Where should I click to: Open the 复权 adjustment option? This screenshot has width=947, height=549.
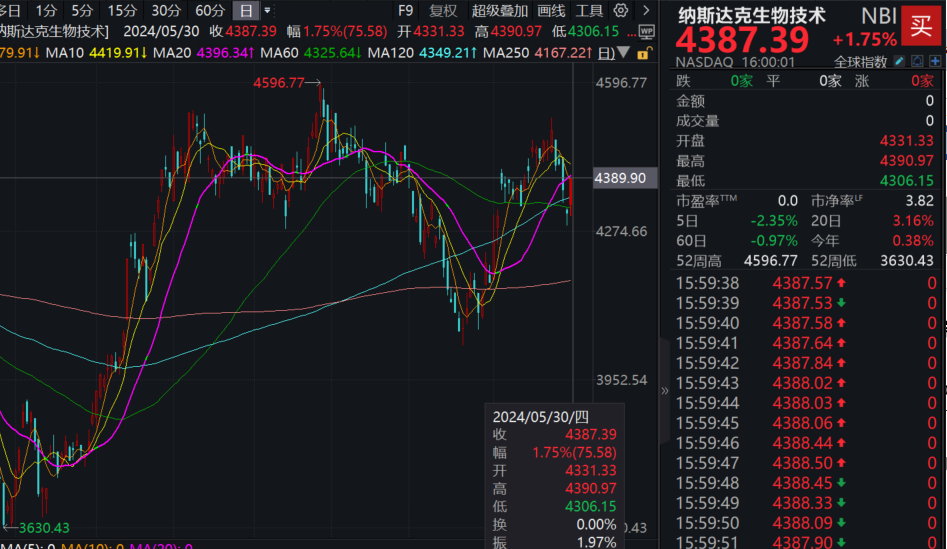(x=443, y=10)
